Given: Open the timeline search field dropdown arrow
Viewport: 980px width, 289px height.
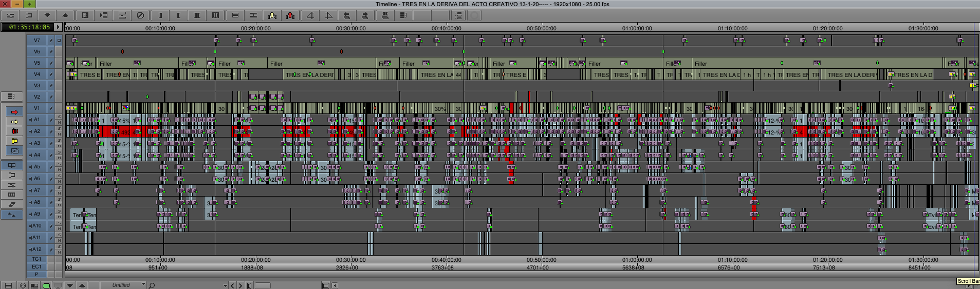Looking at the screenshot, I should pos(225,285).
